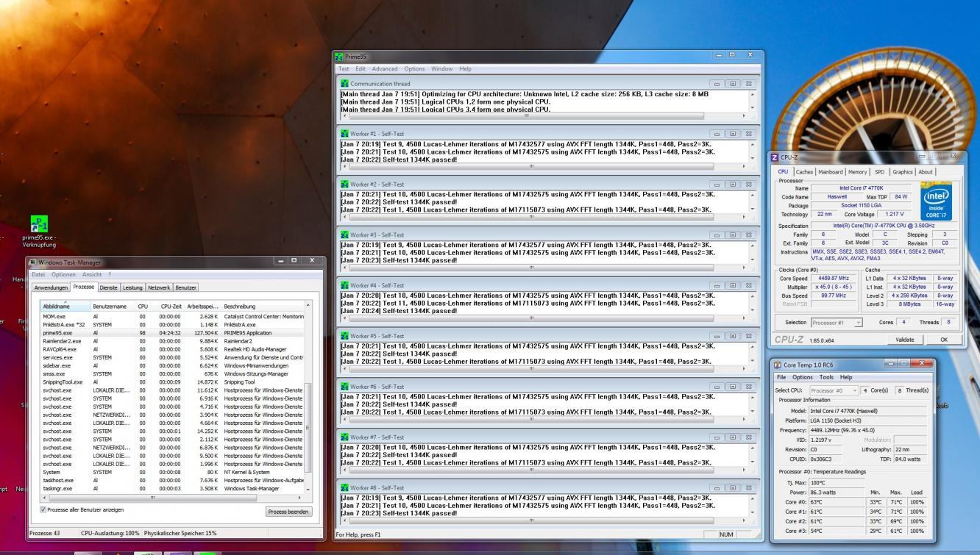Select the taskmgr.exe process row
The image size is (980, 555).
click(x=172, y=488)
